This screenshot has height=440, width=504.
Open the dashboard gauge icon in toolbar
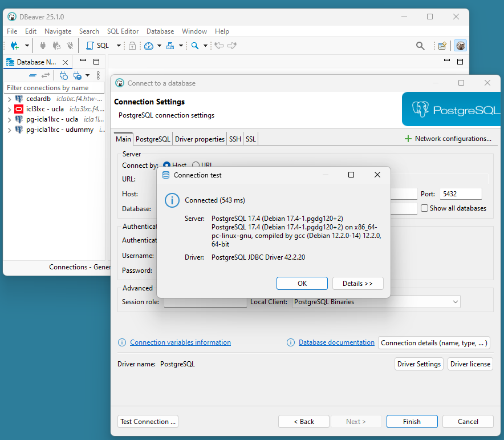149,46
